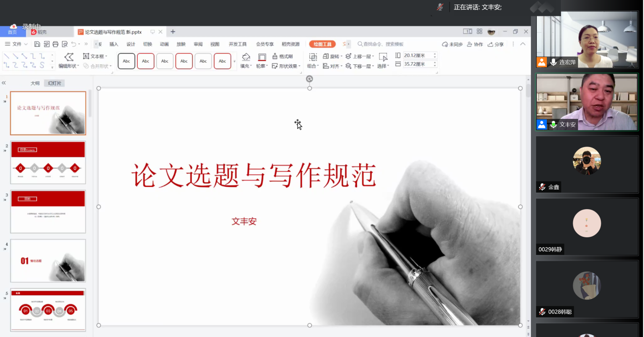Click the Print Preview icon
Screen dimensions: 644x337
64,44
